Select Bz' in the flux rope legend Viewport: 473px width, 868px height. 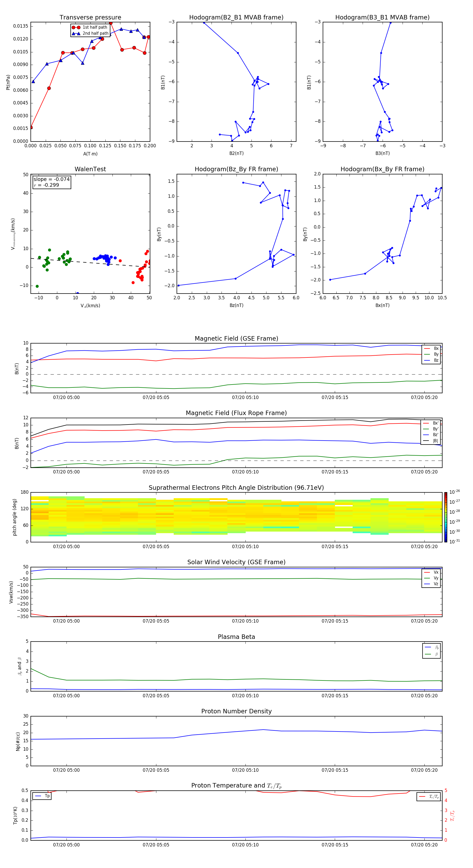431,435
